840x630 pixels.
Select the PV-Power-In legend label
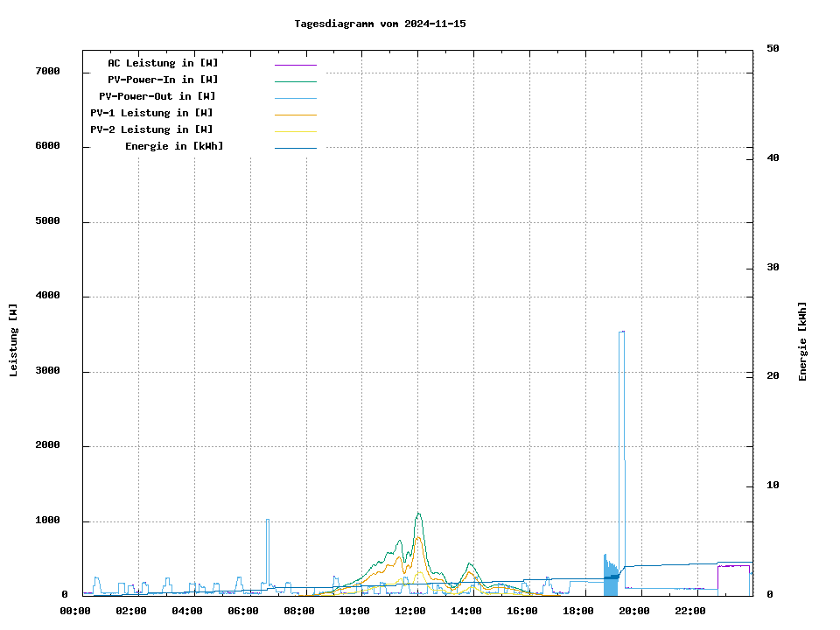tap(163, 80)
